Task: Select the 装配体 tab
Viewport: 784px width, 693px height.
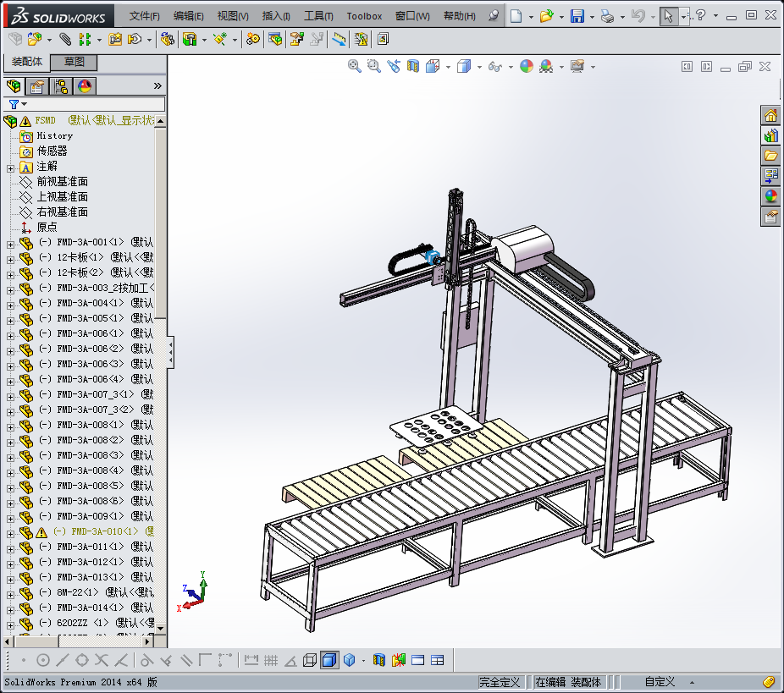Action: pyautogui.click(x=27, y=62)
